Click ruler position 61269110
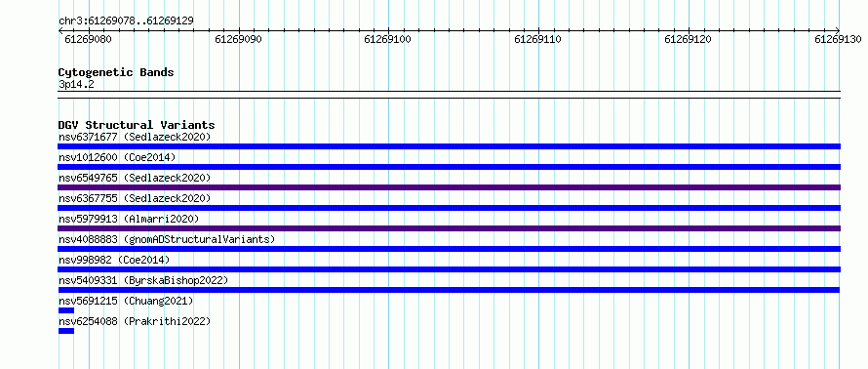The height and width of the screenshot is (369, 868). (538, 39)
